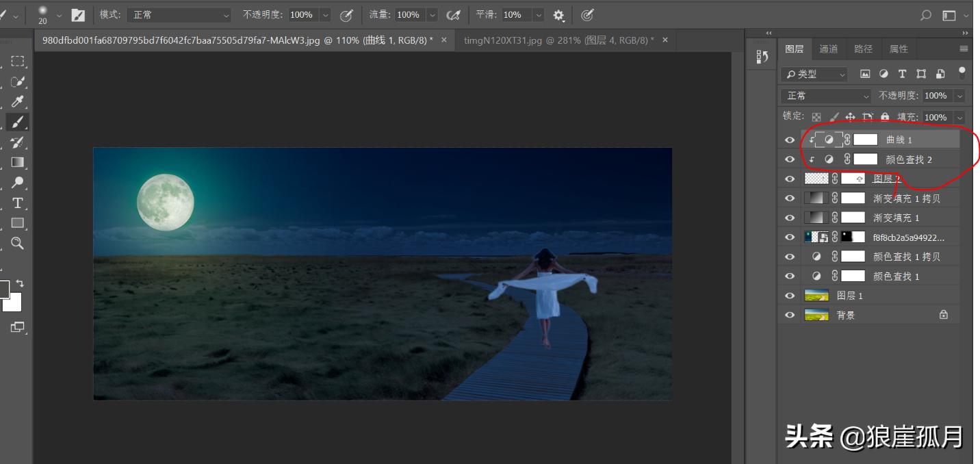Switch to the 通道 (Channels) tab
Viewport: 980px width, 464px height.
(829, 48)
